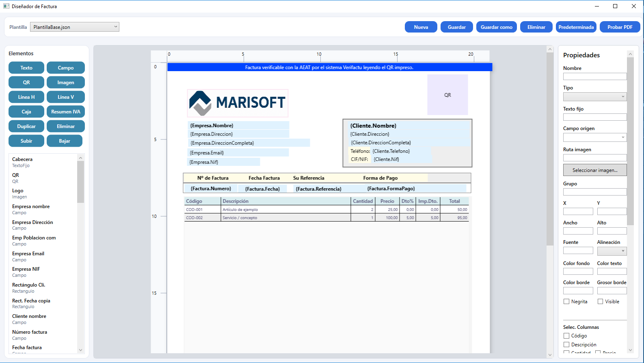Click Propiedades panel scrollbar down arrow
The width and height of the screenshot is (644, 363).
tap(630, 350)
